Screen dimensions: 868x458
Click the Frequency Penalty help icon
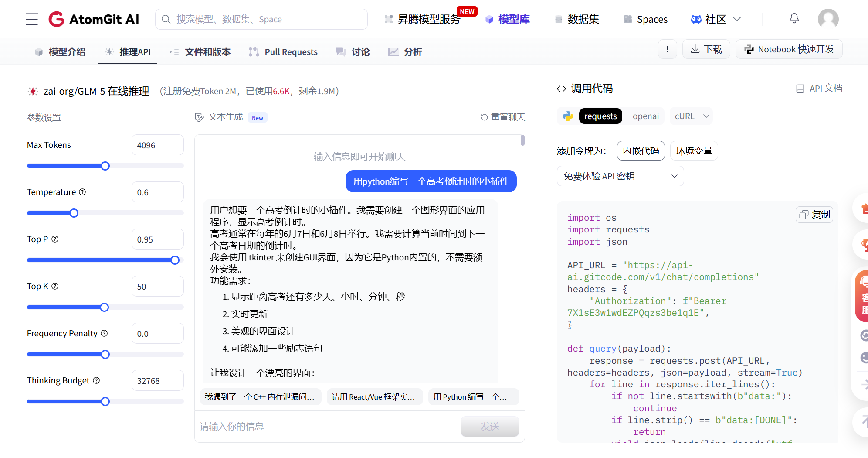pos(104,333)
